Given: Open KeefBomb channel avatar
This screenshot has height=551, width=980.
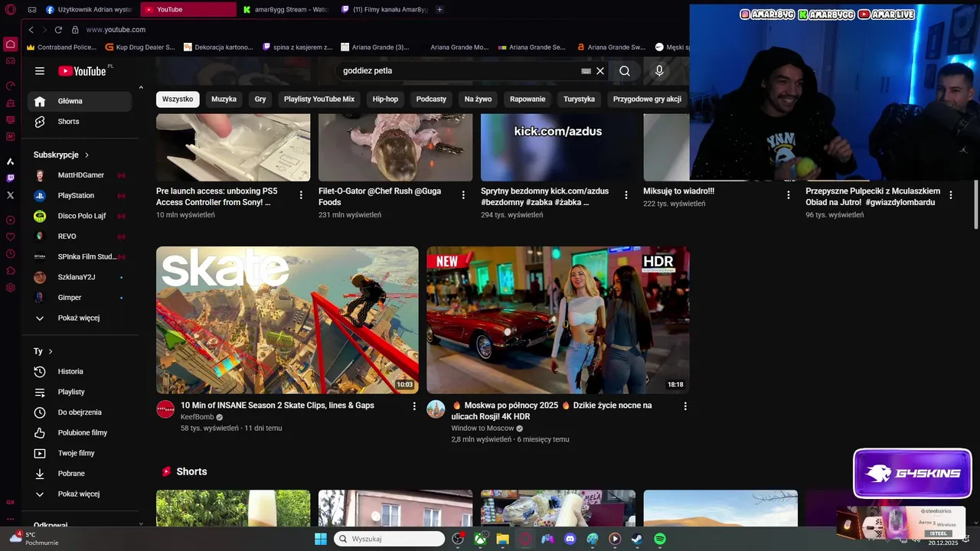Looking at the screenshot, I should click(x=165, y=409).
